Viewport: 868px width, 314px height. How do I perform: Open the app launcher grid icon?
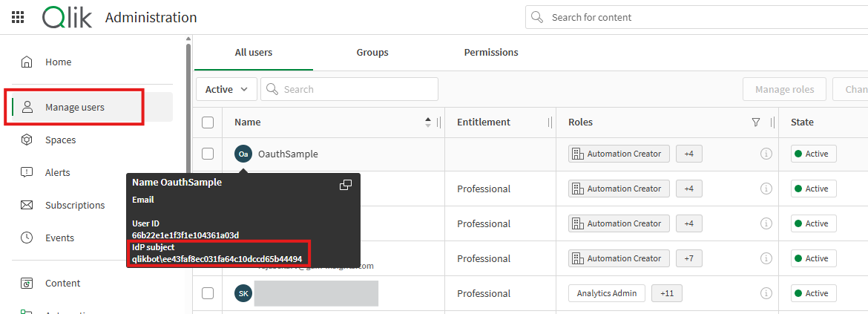18,17
